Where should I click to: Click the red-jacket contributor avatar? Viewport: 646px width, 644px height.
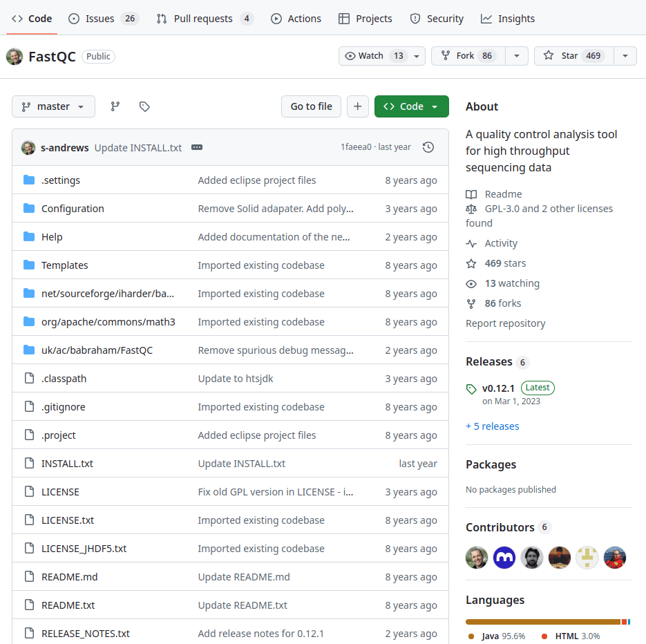click(615, 558)
